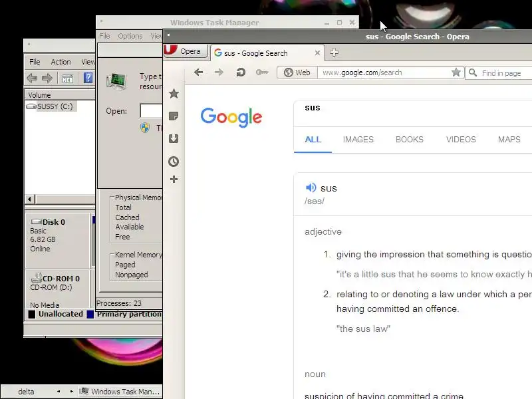This screenshot has height=399, width=532.
Task: Click the Run dialog computer icon
Action: [x=116, y=81]
